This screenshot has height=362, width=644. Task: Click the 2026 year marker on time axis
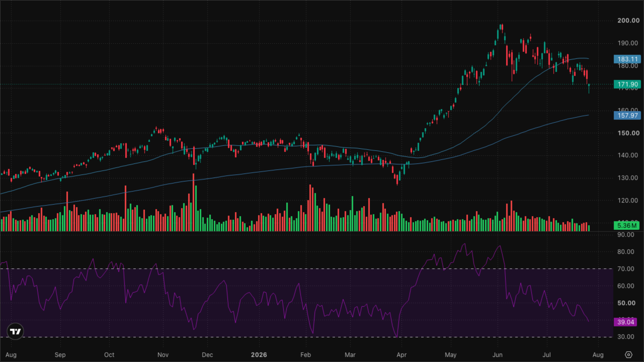point(259,355)
